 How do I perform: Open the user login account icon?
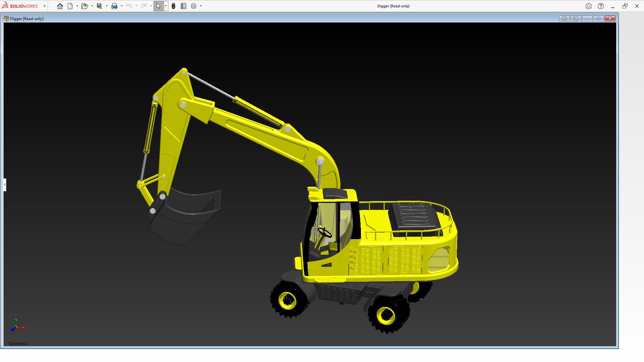[x=589, y=6]
